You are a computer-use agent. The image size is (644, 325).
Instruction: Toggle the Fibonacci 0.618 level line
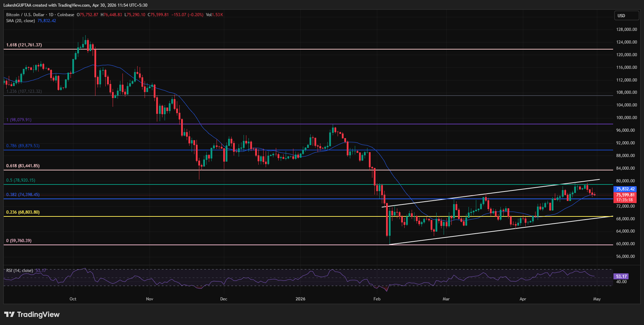pos(23,165)
